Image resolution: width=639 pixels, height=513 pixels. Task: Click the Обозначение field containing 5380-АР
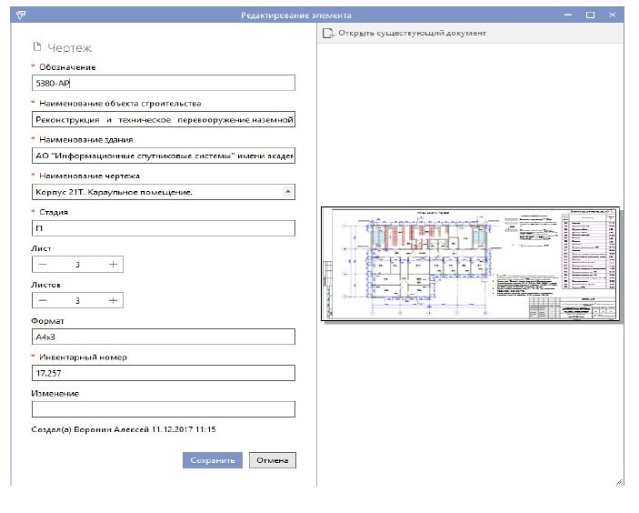(163, 84)
